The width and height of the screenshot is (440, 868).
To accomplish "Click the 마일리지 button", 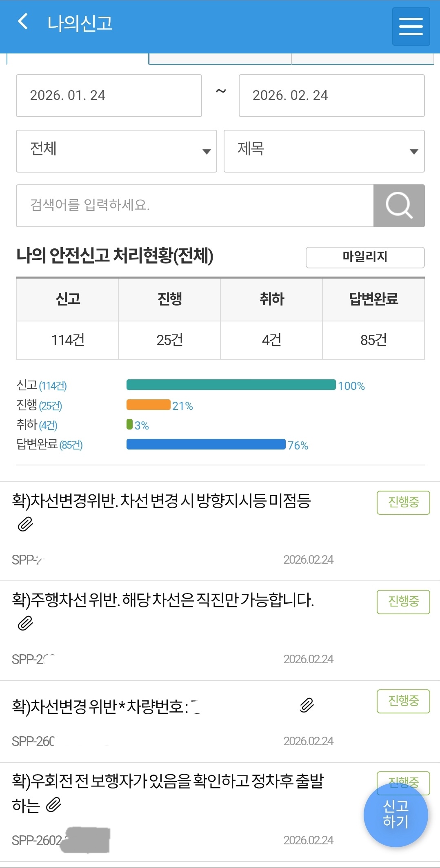I will click(365, 257).
